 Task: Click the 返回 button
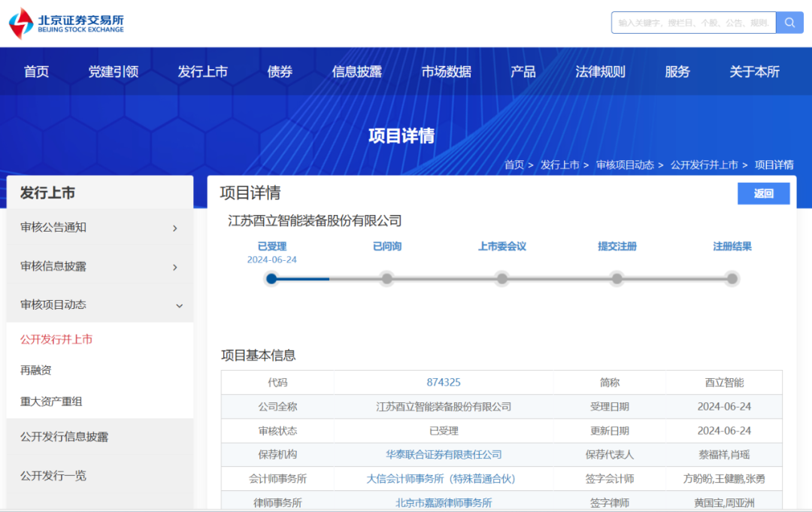click(763, 193)
